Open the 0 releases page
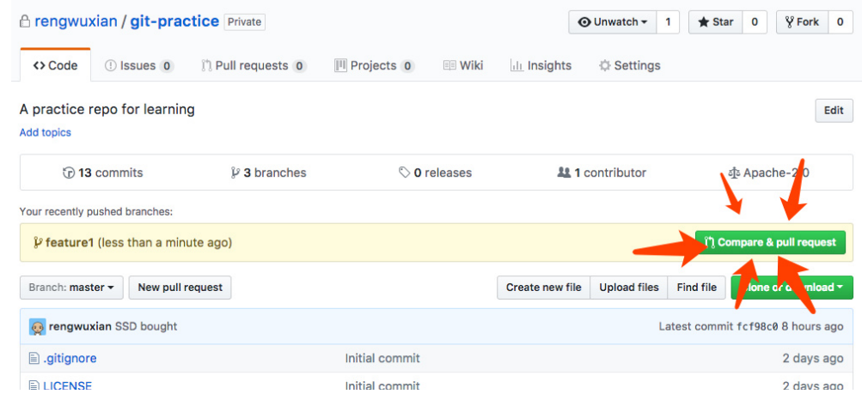Screen dimensions: 868x400 (x=435, y=173)
